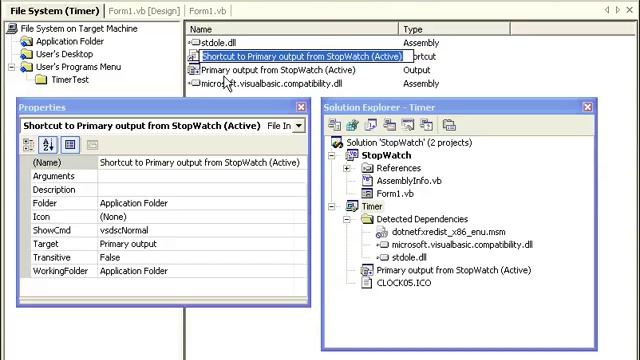Select the References folder
This screenshot has width=640, height=360.
coord(398,168)
